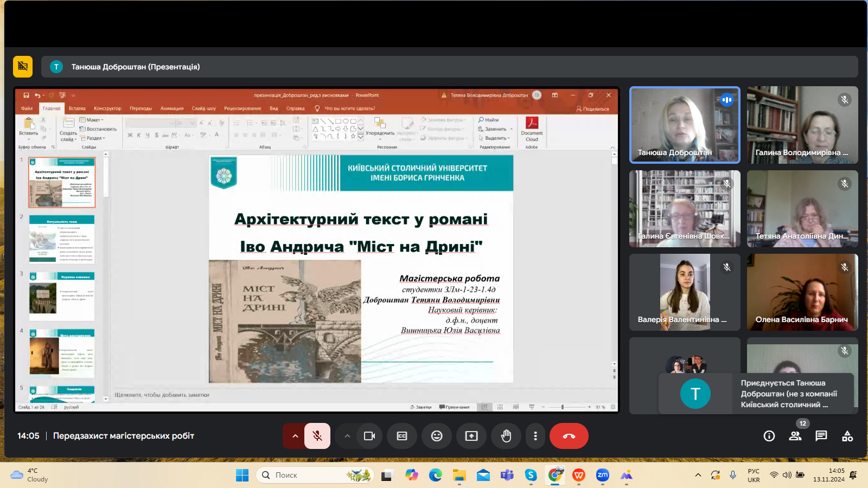
Task: Select Олена Василівна Барнич video tile
Action: [802, 292]
